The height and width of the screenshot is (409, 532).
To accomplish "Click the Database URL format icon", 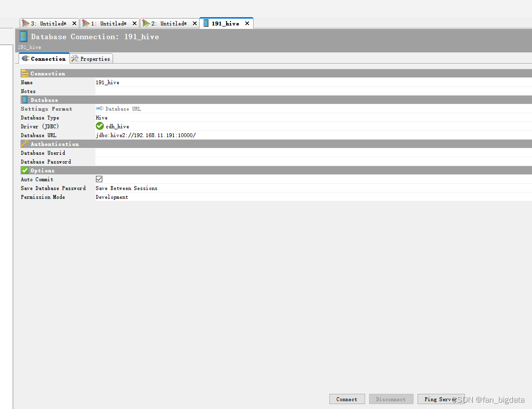I will tap(100, 108).
